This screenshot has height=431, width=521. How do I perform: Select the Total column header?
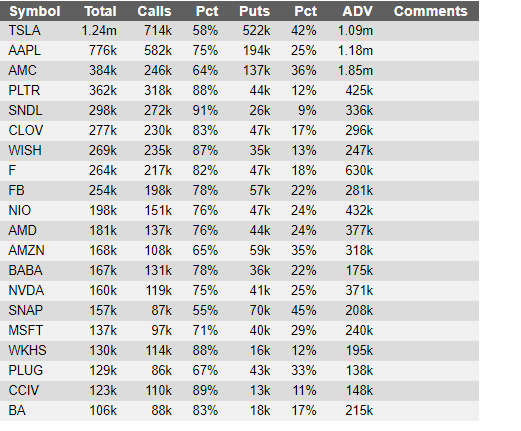point(100,11)
